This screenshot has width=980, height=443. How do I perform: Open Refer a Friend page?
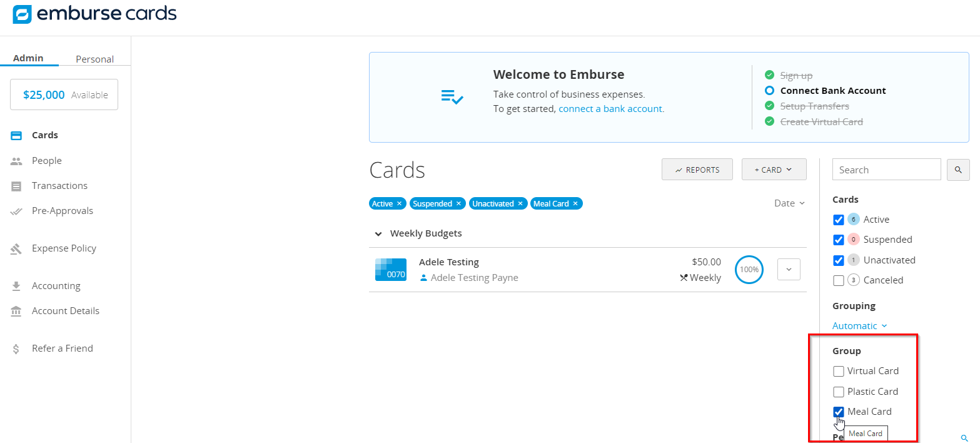(62, 349)
